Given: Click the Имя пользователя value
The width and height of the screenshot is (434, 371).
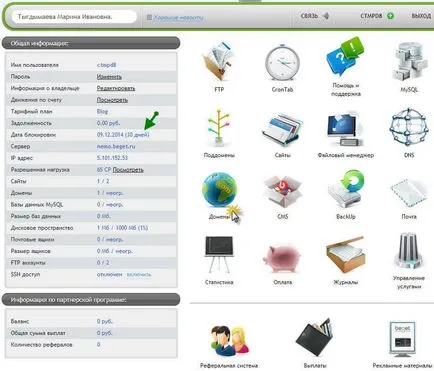Looking at the screenshot, I should 106,65.
